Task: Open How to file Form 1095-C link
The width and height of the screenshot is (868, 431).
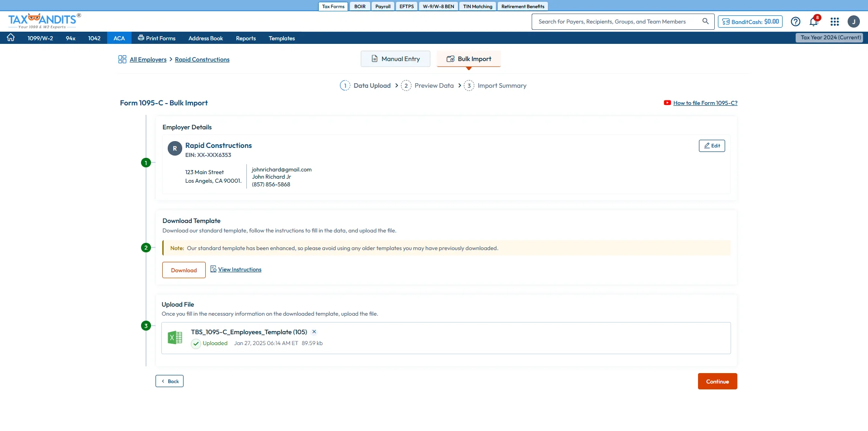Action: pyautogui.click(x=705, y=103)
